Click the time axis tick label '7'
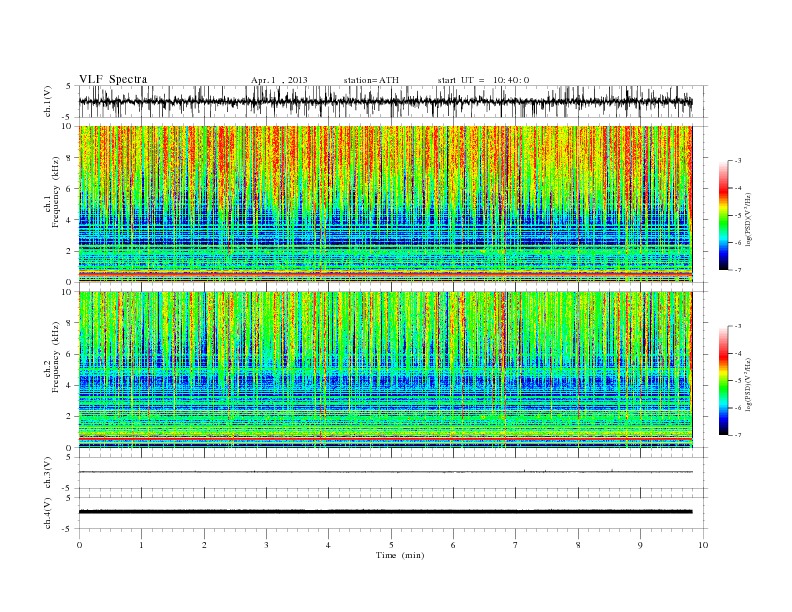The height and width of the screenshot is (612, 792). [516, 545]
